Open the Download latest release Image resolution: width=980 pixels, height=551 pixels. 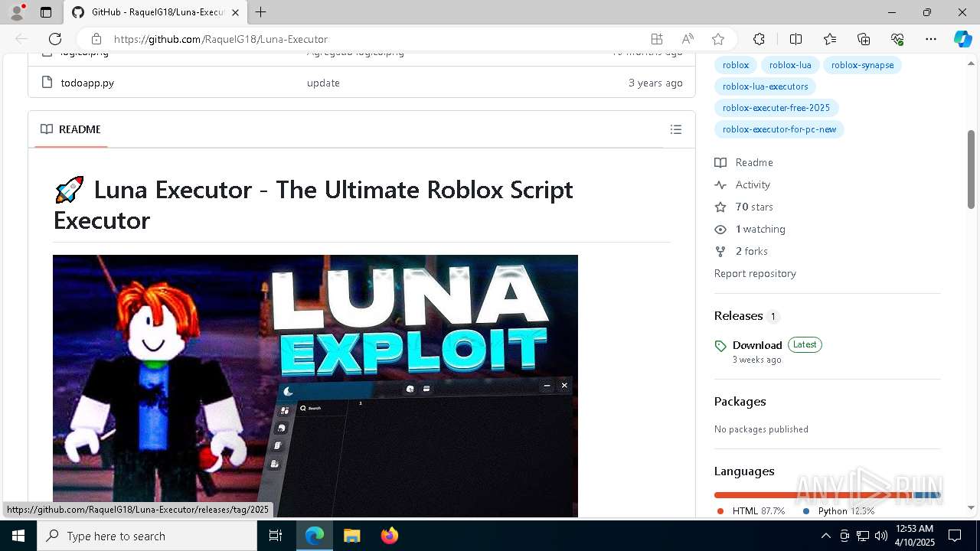[x=757, y=345]
